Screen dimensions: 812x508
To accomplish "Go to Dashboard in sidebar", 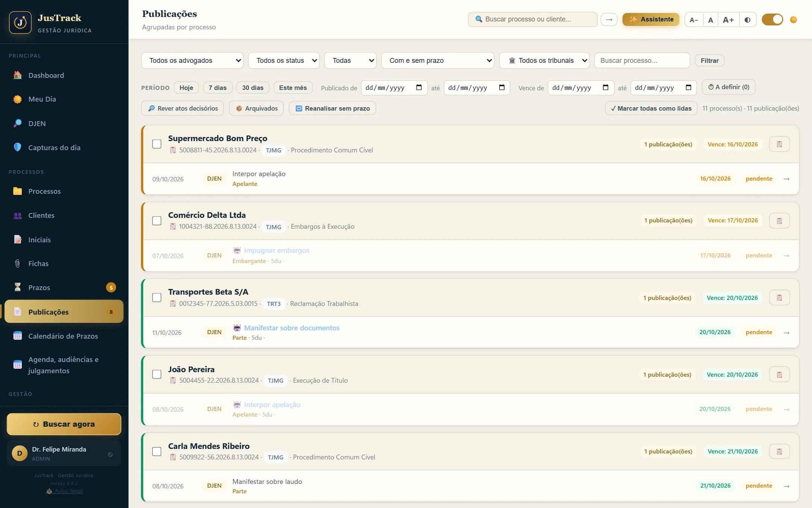I will 64,75.
